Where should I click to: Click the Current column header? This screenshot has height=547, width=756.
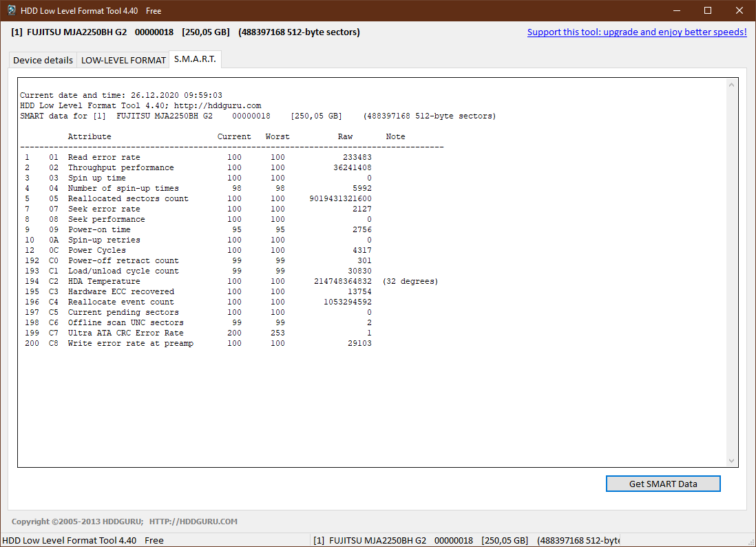tap(234, 136)
